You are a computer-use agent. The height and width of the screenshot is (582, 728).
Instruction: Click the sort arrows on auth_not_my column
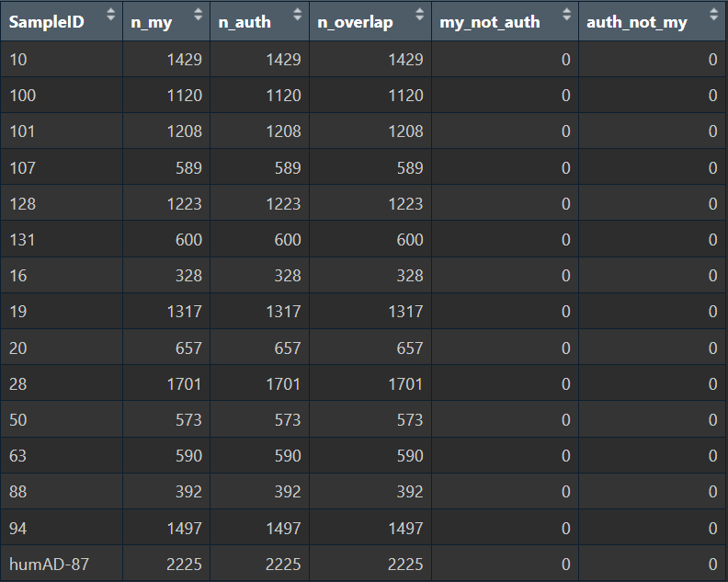click(714, 15)
